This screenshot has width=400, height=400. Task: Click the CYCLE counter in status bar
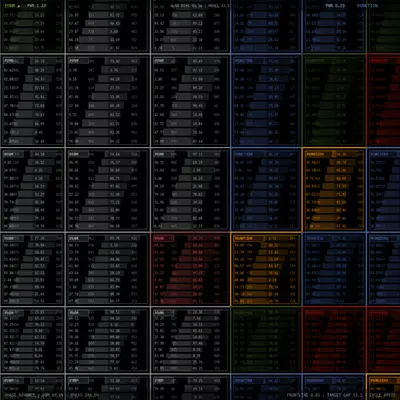coord(383,395)
